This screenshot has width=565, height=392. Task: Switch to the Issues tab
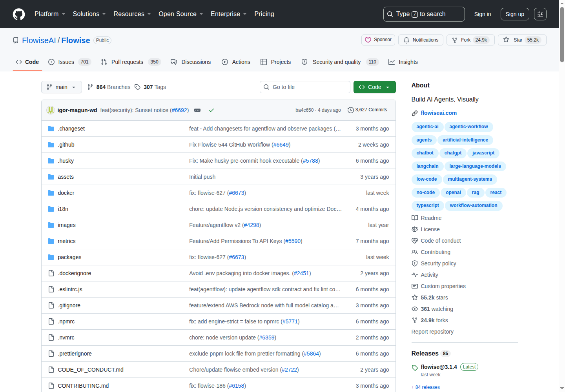pos(69,62)
